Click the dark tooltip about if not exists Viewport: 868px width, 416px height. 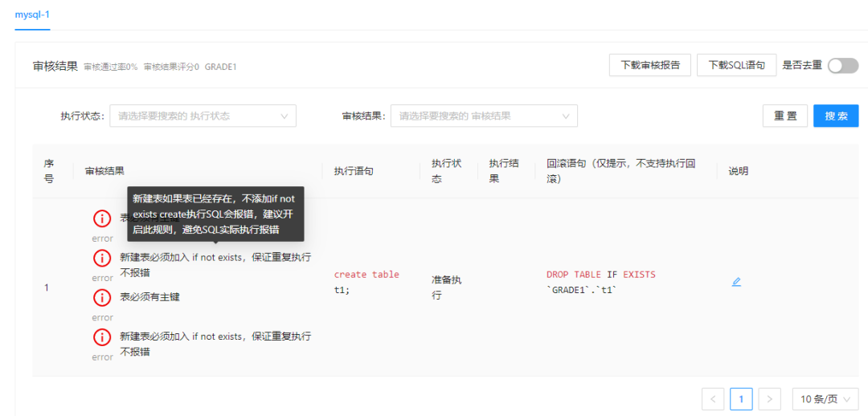[215, 214]
